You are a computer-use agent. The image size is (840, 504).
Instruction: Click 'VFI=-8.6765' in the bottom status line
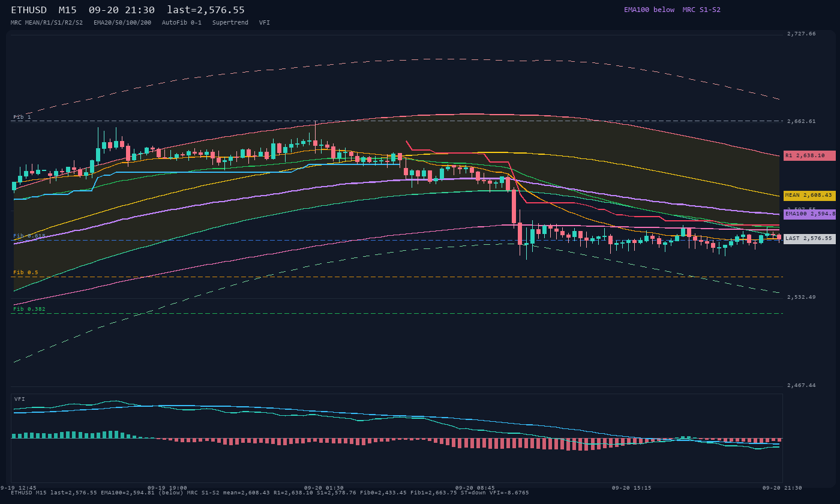pyautogui.click(x=509, y=493)
